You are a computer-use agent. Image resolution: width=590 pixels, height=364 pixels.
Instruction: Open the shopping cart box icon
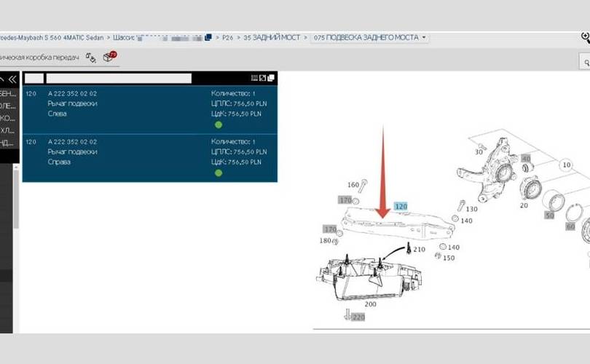(110, 57)
